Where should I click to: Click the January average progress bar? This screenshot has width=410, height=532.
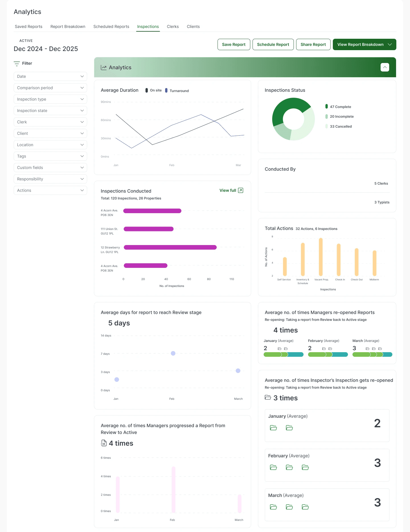click(284, 354)
